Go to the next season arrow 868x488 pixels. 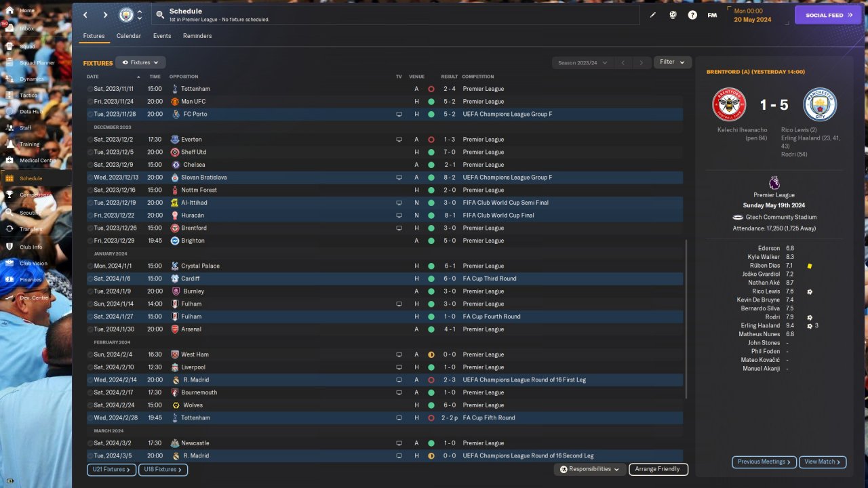coord(642,62)
